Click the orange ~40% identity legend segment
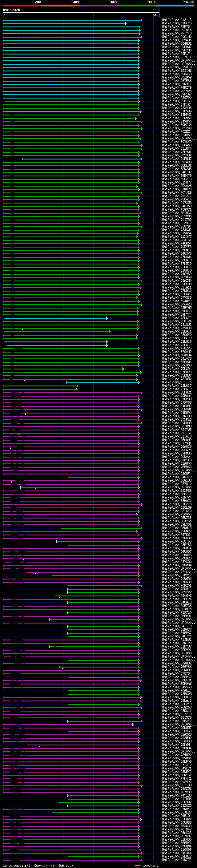 [60, 6]
